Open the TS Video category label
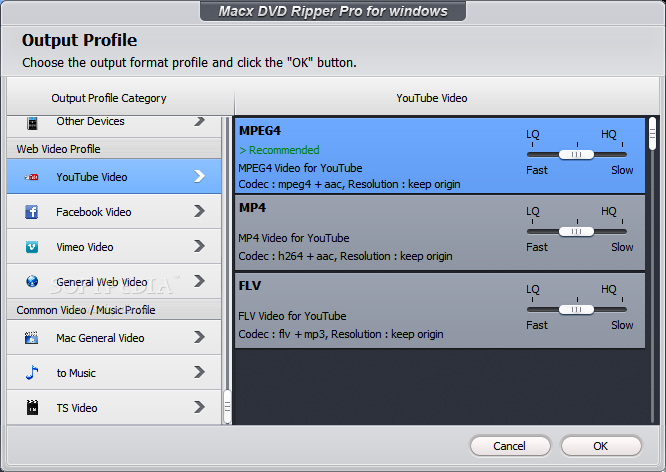The width and height of the screenshot is (666, 472). tap(77, 408)
